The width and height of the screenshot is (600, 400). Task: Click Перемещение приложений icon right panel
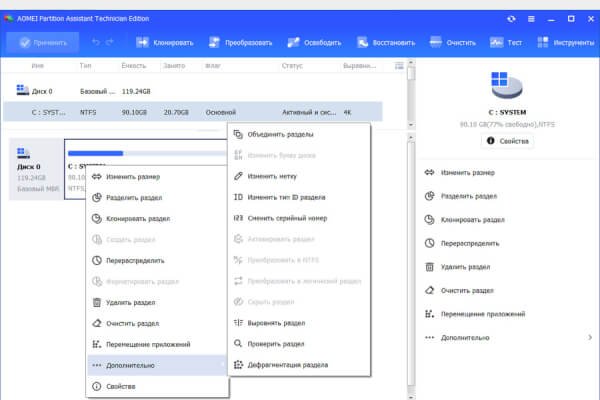429,314
